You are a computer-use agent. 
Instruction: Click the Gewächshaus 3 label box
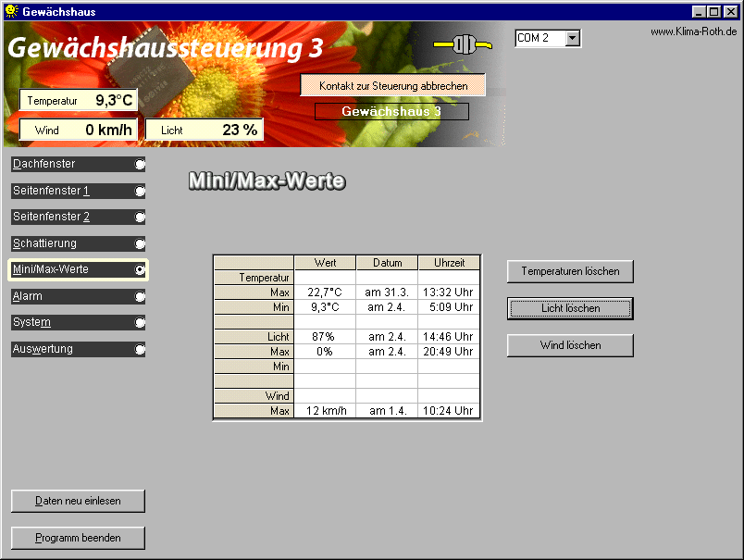(x=392, y=111)
